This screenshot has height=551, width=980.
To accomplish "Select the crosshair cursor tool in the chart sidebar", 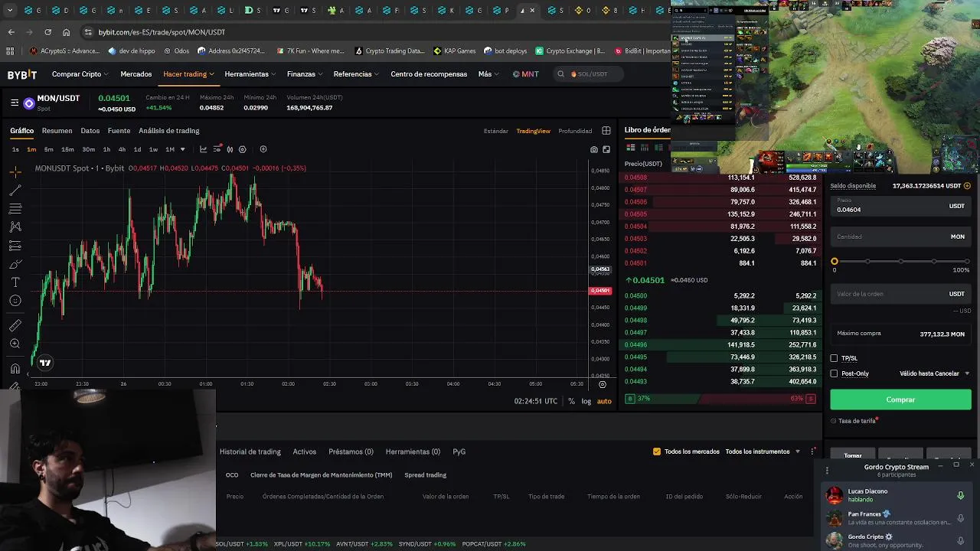I will tap(15, 171).
